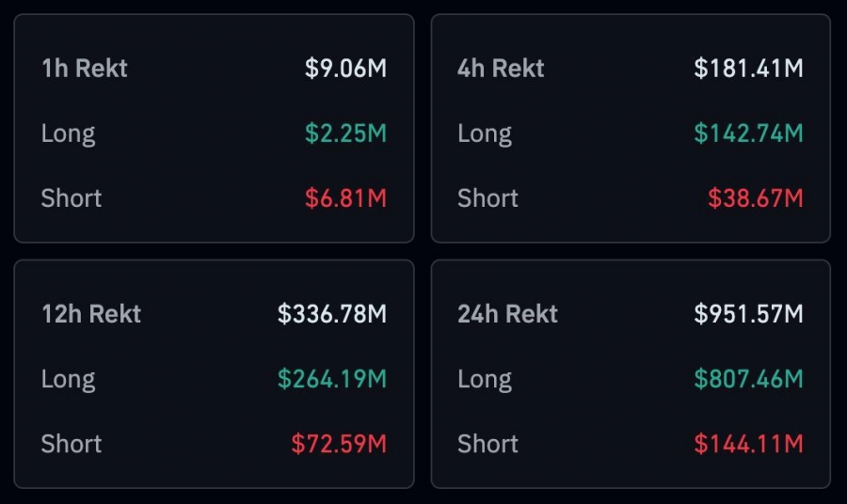
Task: Click the 12h Rekt heading
Action: pyautogui.click(x=91, y=314)
